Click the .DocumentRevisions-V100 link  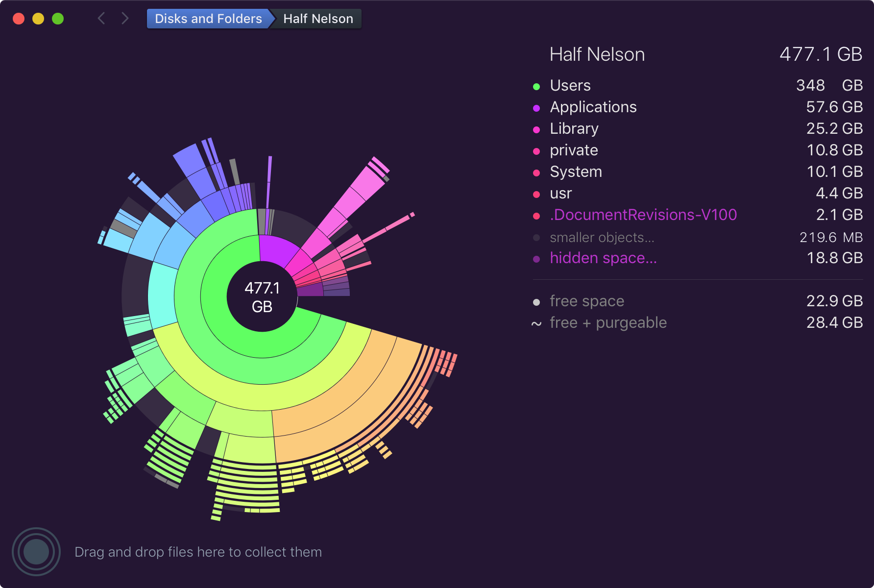pos(643,215)
